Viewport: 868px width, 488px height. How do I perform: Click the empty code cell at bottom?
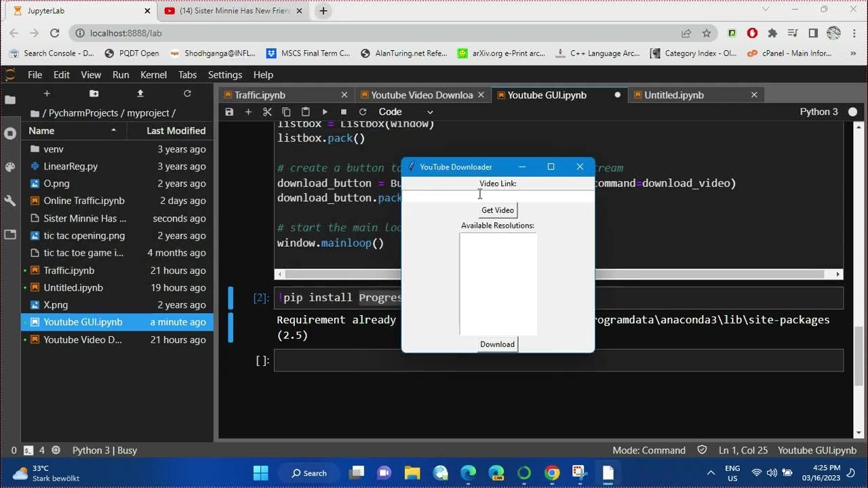[559, 361]
